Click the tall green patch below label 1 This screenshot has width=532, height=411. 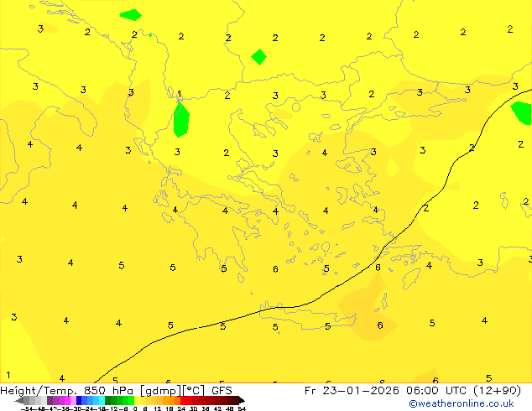(180, 121)
